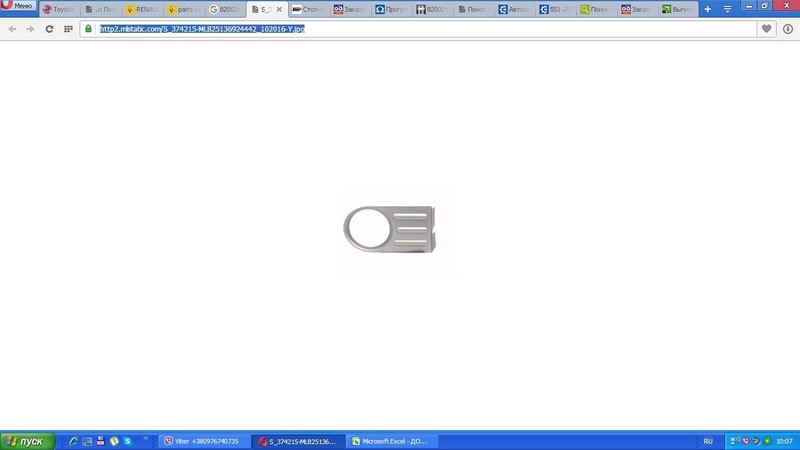Open the RU language indicator
Screen dimensions: 800x450
708,441
